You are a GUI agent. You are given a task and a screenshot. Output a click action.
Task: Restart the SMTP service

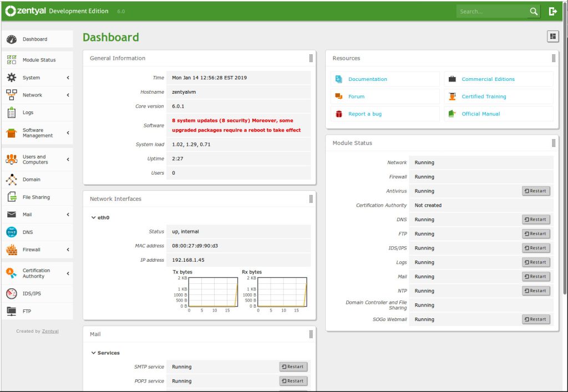(x=293, y=366)
